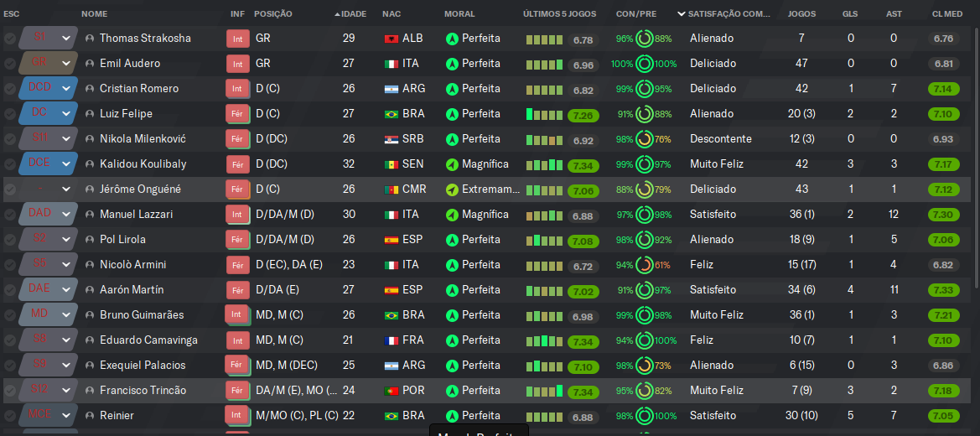Click Kalidou Koulibaly's morale arrow icon
The width and height of the screenshot is (980, 436).
pos(452,164)
